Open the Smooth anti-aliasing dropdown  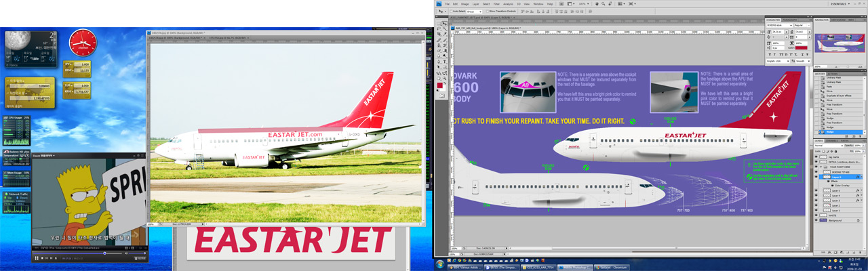point(804,60)
